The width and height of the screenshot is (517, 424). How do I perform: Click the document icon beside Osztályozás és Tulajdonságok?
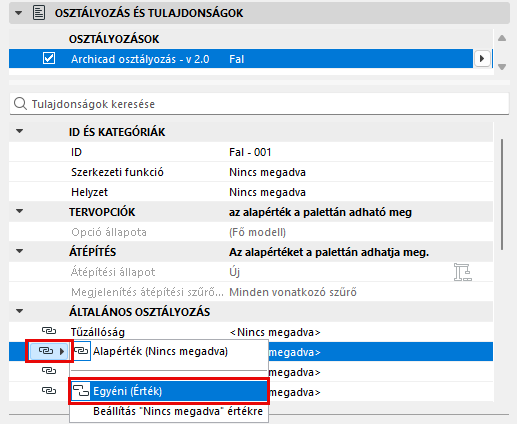tap(39, 13)
